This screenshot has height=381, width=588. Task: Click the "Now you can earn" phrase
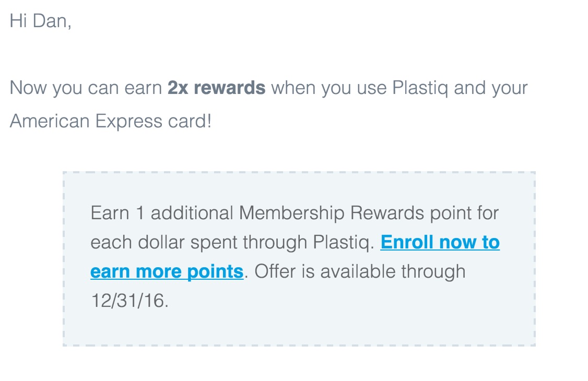tap(86, 88)
